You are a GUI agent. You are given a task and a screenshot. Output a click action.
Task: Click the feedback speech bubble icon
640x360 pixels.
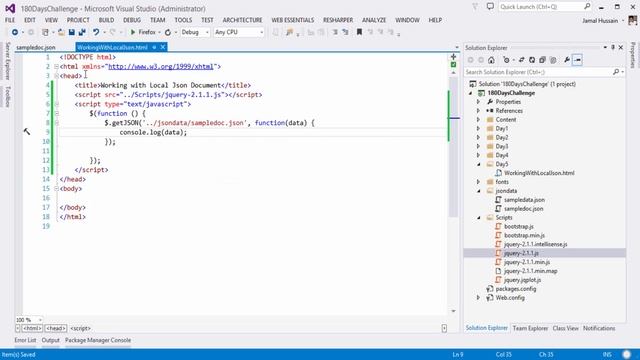[x=490, y=7]
